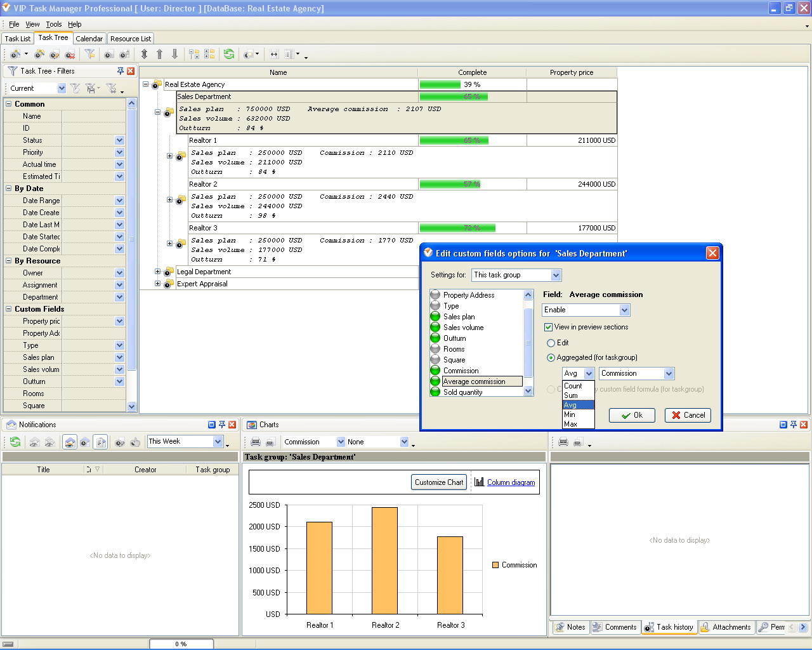
Task: Click the print icon in Task history panel
Action: coord(563,442)
